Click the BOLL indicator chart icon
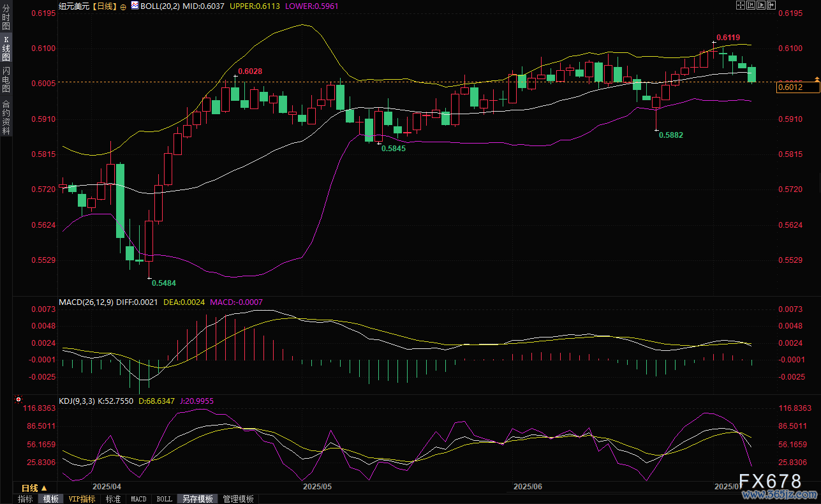Screen dimensions: 821x504 click(x=135, y=5)
